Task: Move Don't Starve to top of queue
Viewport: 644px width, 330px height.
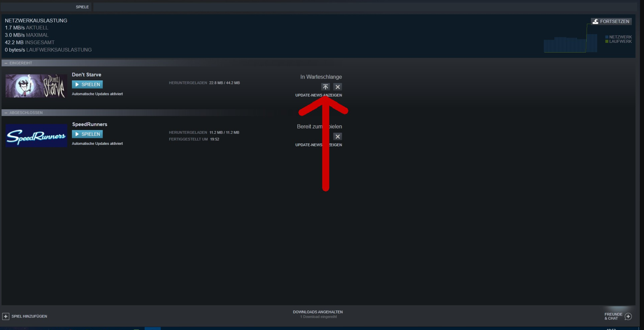Action: pyautogui.click(x=325, y=87)
